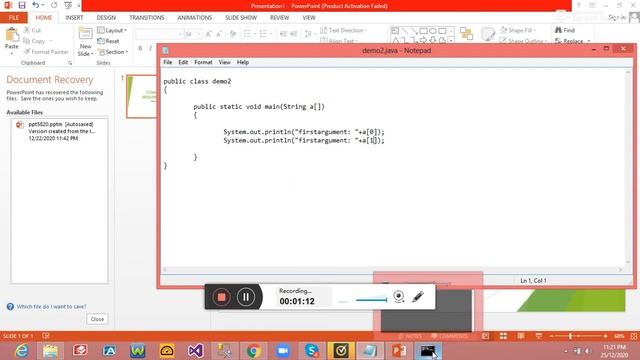Pause the screen recording
This screenshot has height=360, width=640.
246,297
